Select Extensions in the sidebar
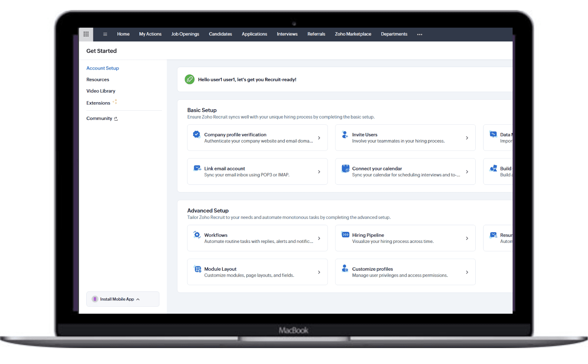The image size is (588, 364). tap(98, 103)
